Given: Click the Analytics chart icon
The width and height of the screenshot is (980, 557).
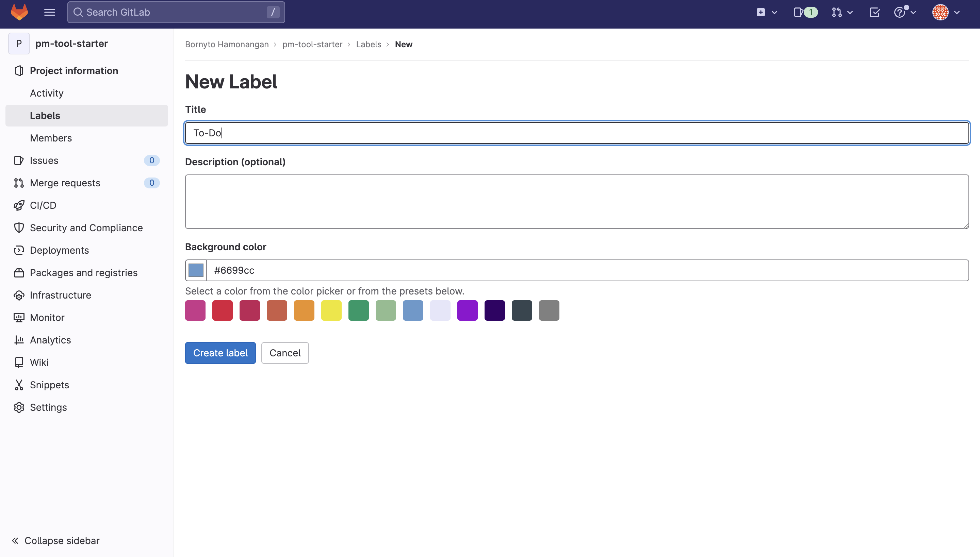Looking at the screenshot, I should [19, 340].
